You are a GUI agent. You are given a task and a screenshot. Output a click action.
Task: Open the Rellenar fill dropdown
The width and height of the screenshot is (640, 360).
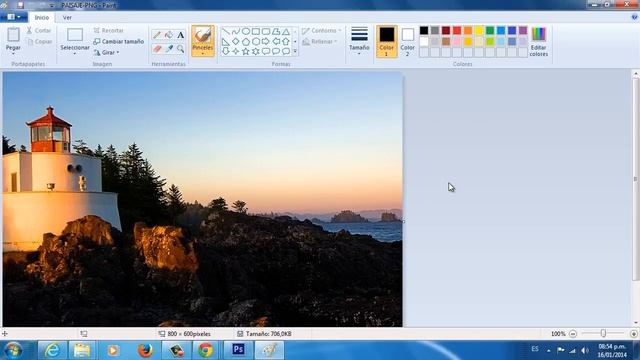pyautogui.click(x=320, y=42)
